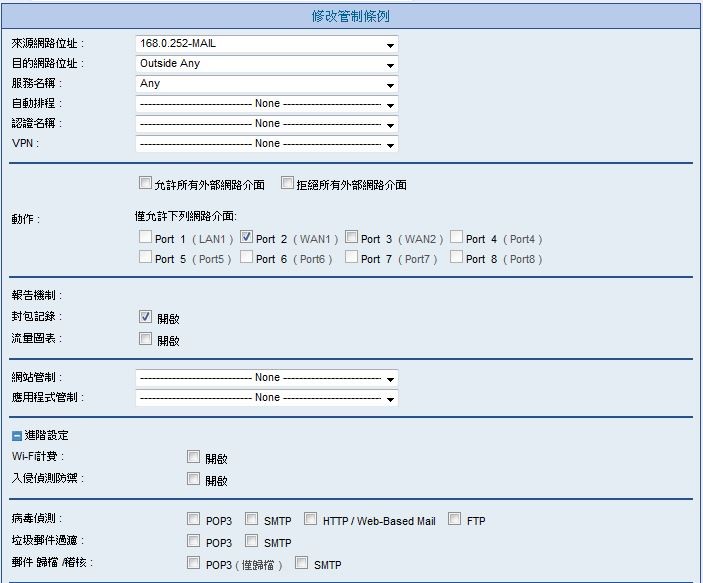
Task: Check 病毒偵測 FTP checkbox
Action: pyautogui.click(x=455, y=519)
